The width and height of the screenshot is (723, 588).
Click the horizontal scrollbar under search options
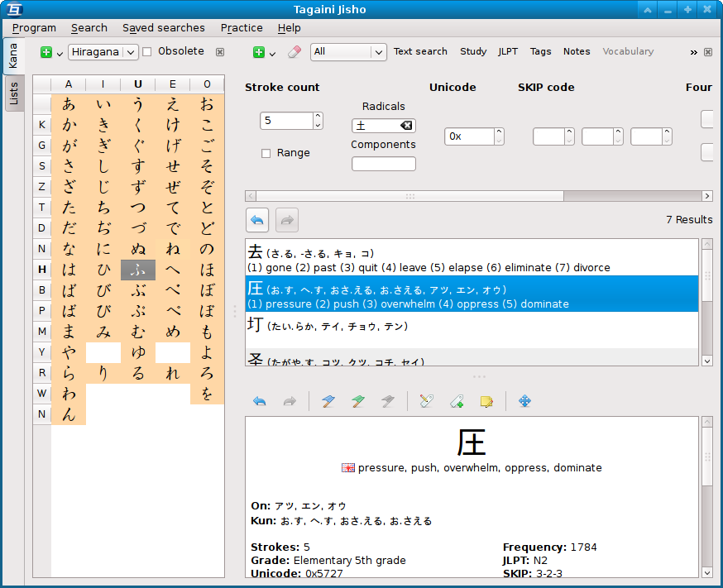click(479, 196)
